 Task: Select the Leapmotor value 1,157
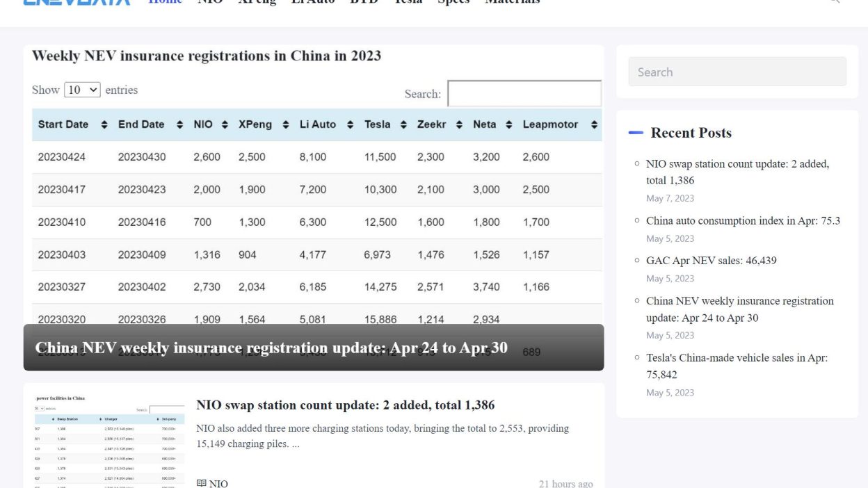click(x=536, y=254)
